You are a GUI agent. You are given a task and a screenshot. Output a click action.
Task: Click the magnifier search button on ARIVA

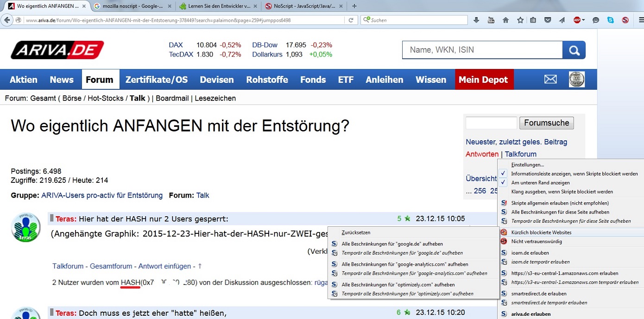tap(574, 50)
